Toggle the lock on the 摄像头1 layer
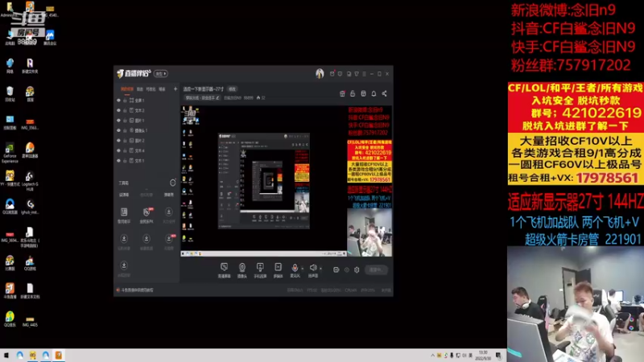Screen dimensions: 644x362 click(x=126, y=130)
